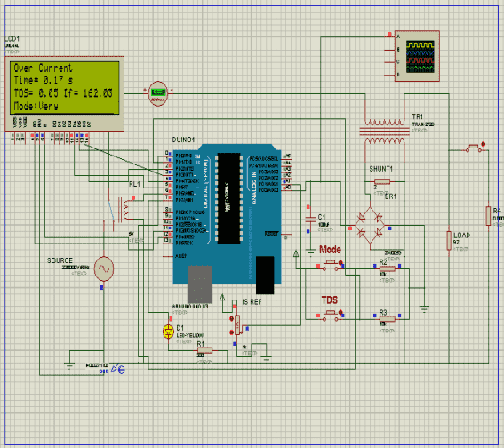
Task: Click the ground symbol below capacitor C1
Action: [310, 253]
